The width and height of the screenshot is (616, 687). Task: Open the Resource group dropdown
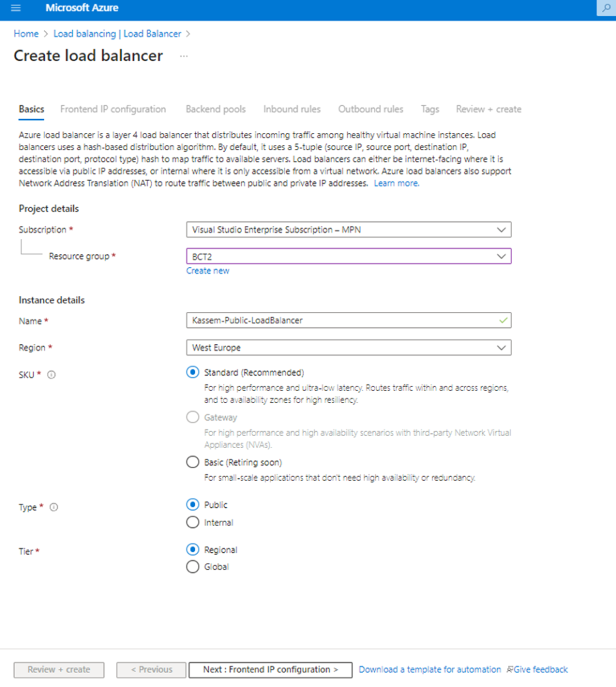click(349, 256)
